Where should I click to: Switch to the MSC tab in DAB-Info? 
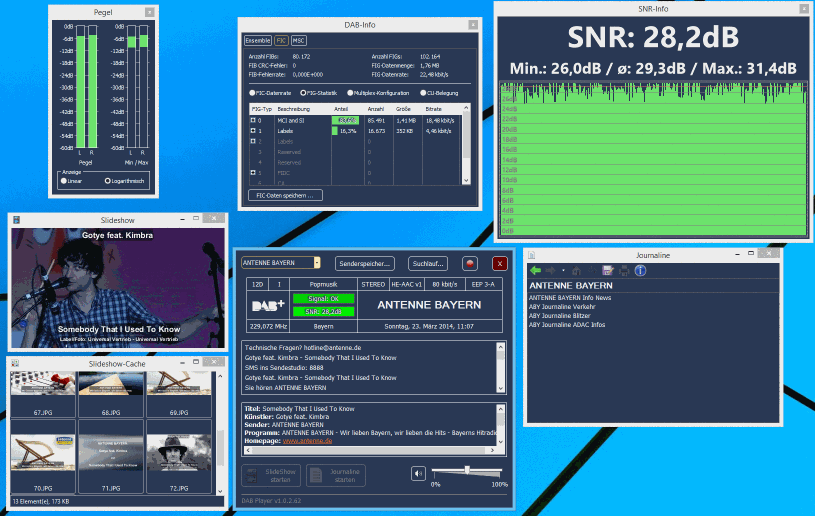[x=299, y=40]
